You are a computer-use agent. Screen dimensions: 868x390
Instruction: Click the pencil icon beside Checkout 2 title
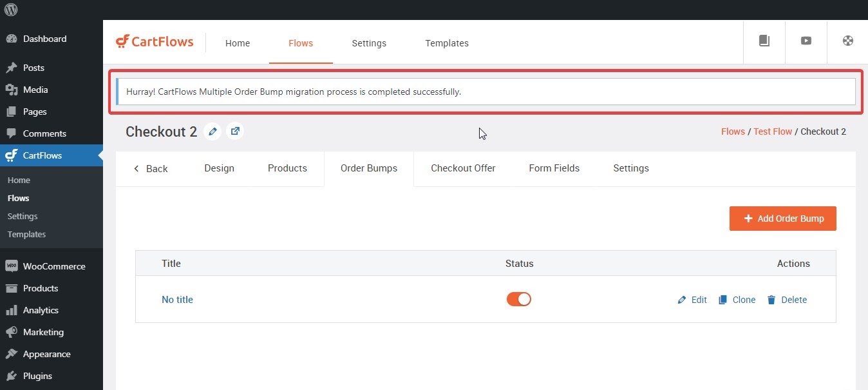pyautogui.click(x=212, y=132)
